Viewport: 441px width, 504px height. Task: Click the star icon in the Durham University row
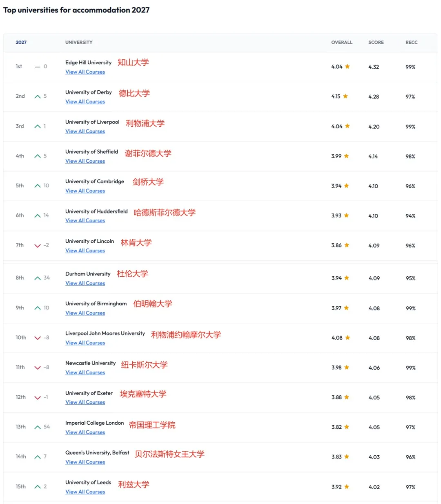click(x=347, y=278)
